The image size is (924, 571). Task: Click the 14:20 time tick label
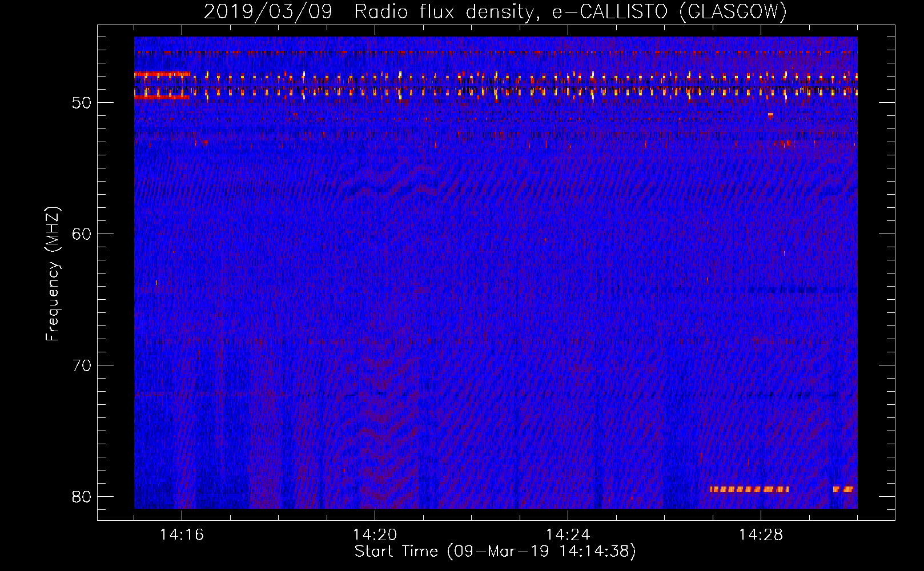pyautogui.click(x=375, y=535)
